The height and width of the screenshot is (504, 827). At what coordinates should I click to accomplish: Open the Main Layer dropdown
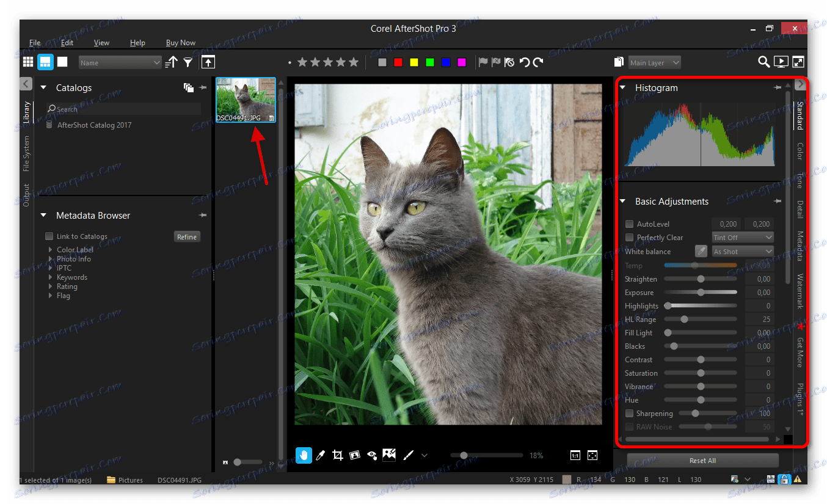654,62
